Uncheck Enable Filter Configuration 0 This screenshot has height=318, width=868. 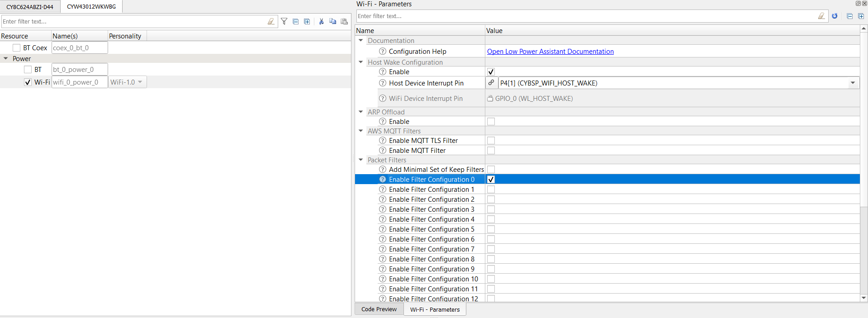coord(491,179)
